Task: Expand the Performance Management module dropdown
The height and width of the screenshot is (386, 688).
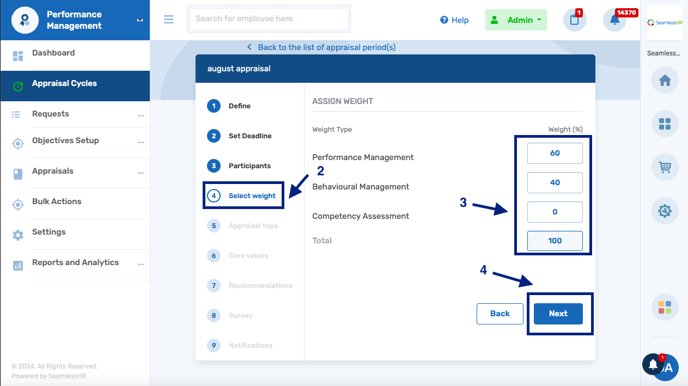Action: tap(140, 20)
